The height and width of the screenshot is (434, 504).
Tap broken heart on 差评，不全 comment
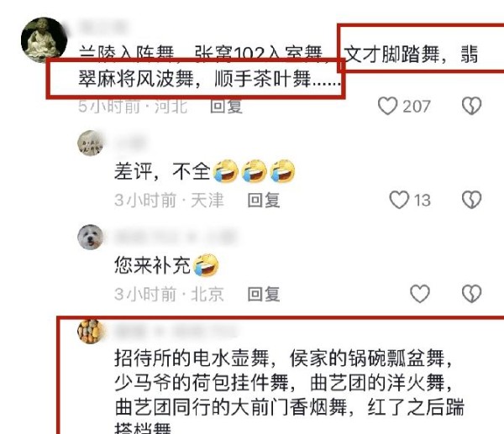[x=471, y=200]
